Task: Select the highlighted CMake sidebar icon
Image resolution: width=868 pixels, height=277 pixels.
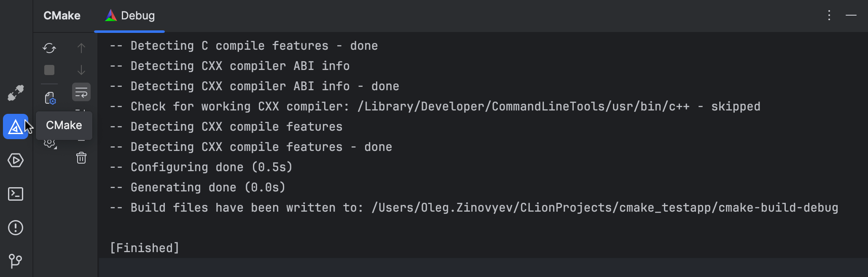Action: pyautogui.click(x=16, y=126)
